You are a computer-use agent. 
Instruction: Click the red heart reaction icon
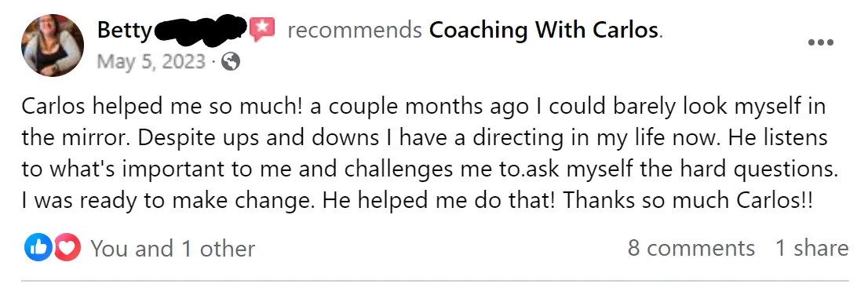pyautogui.click(x=67, y=248)
